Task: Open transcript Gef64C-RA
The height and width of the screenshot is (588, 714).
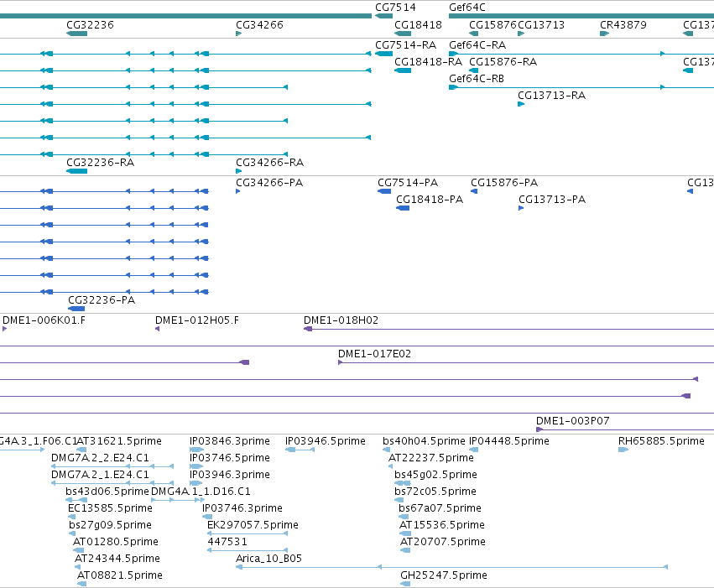Action: (477, 45)
